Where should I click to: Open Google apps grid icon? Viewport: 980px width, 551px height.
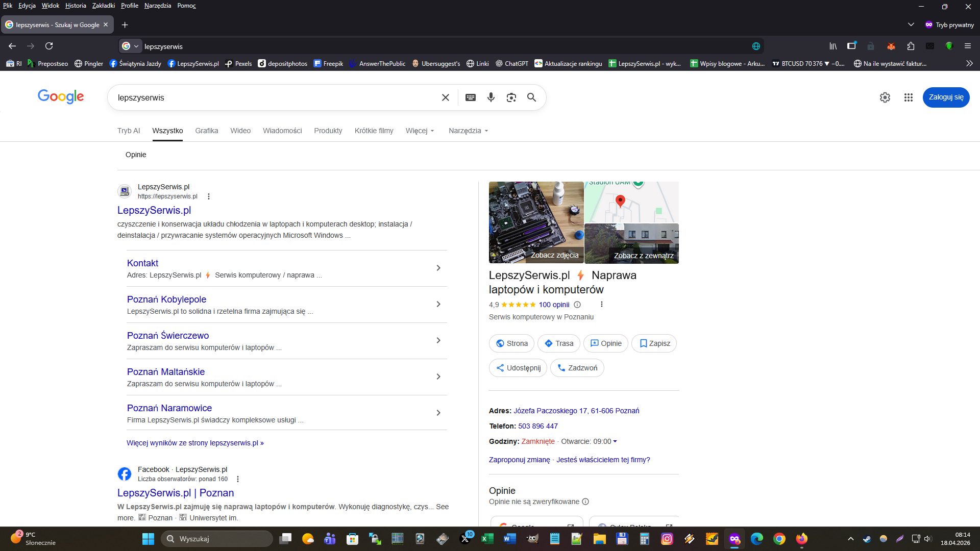click(x=908, y=97)
